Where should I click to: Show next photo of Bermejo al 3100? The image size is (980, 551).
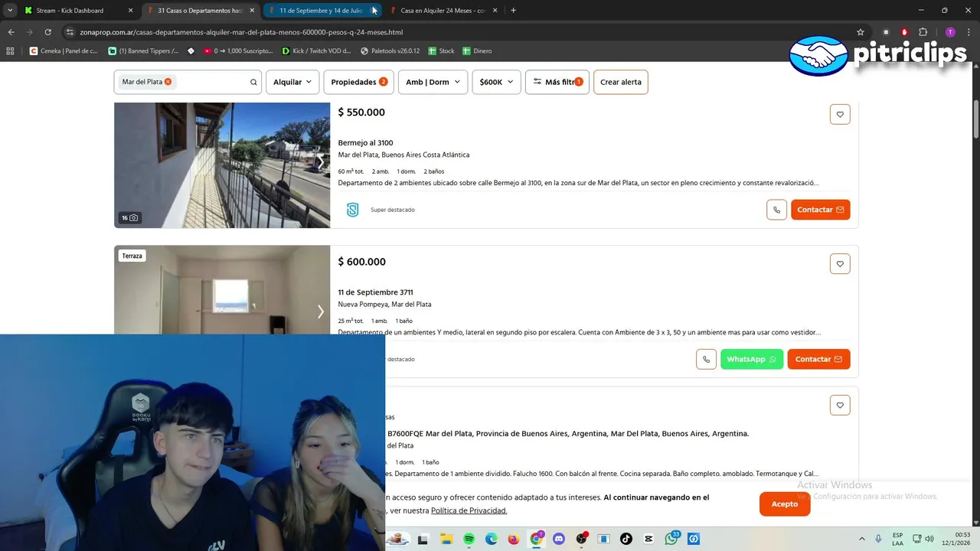321,162
